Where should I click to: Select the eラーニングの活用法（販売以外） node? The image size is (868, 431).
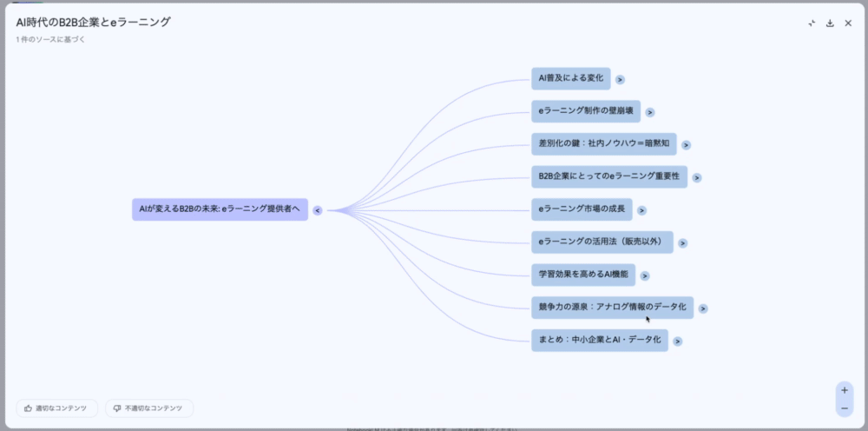coord(602,242)
